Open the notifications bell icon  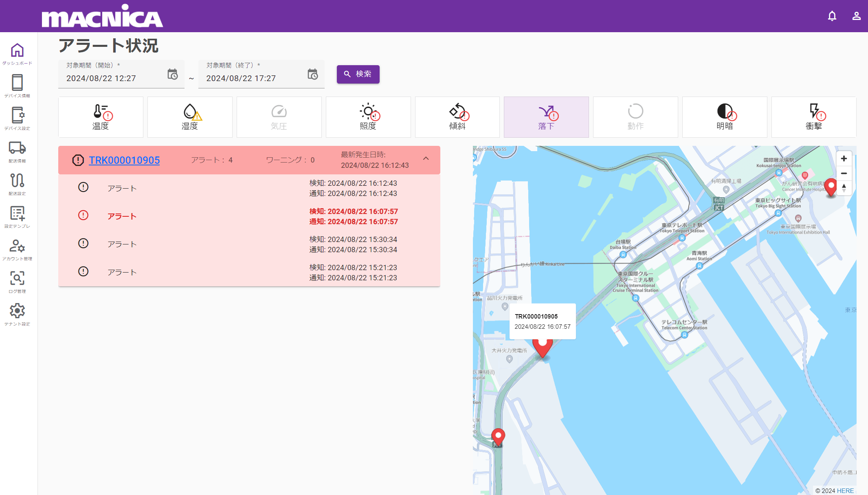(x=832, y=16)
